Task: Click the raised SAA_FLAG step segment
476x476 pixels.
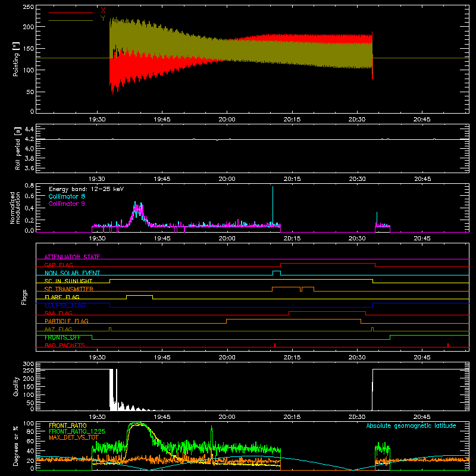Action: (327, 311)
